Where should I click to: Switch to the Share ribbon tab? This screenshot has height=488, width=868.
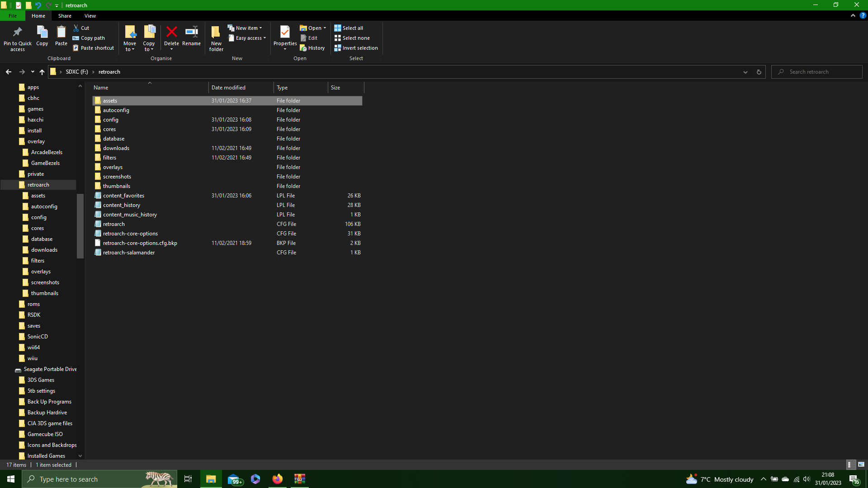[x=65, y=16]
